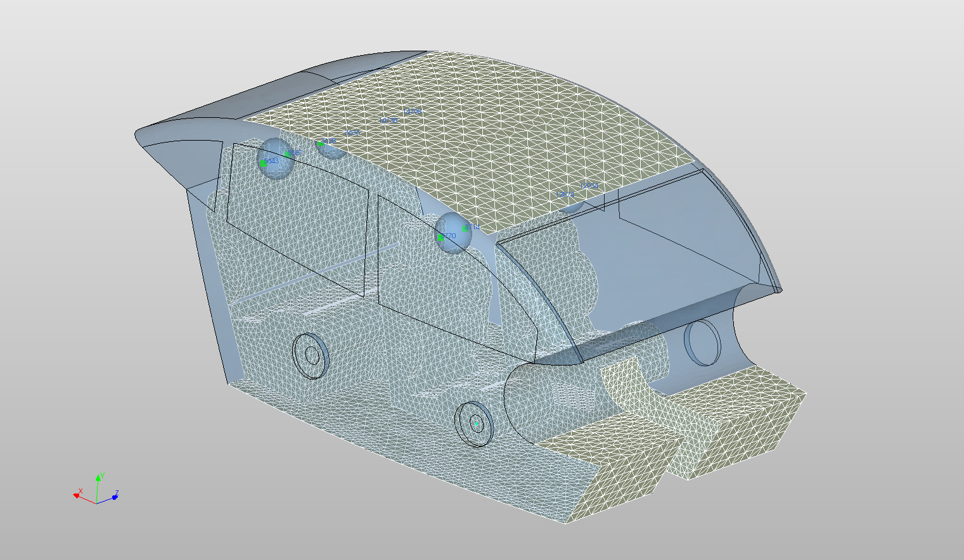Select the circular speaker in rear door
964x560 pixels.
click(x=311, y=355)
